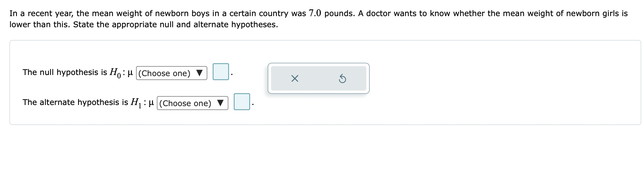Hit the clear (X) symbol in the gray toolbar
This screenshot has width=644, height=170.
295,79
